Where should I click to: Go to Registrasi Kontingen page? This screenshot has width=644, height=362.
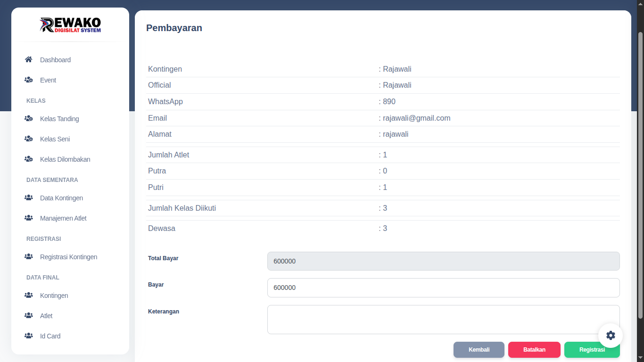click(x=68, y=257)
